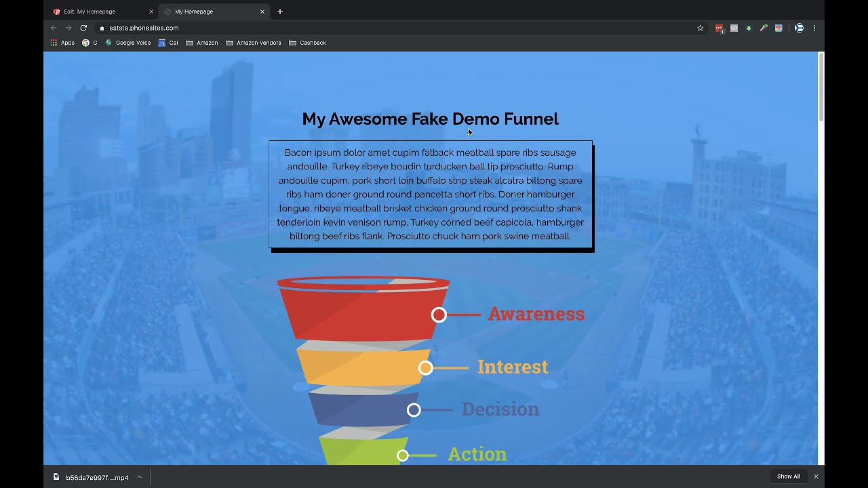Click the green Action circle marker

[403, 455]
